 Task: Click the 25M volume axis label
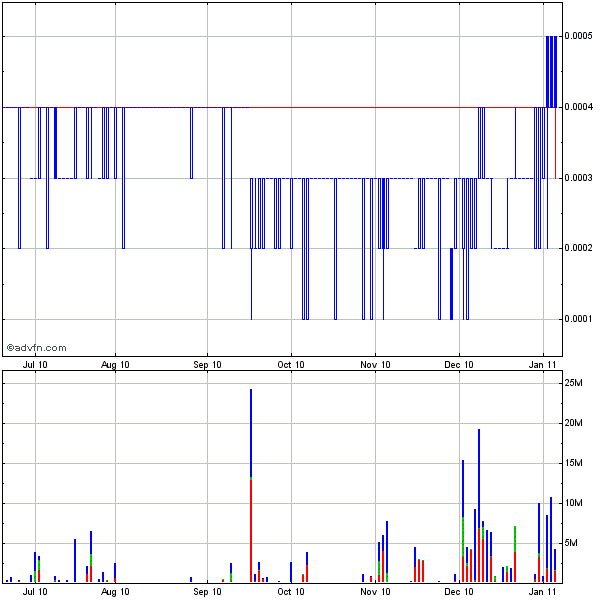coord(574,383)
